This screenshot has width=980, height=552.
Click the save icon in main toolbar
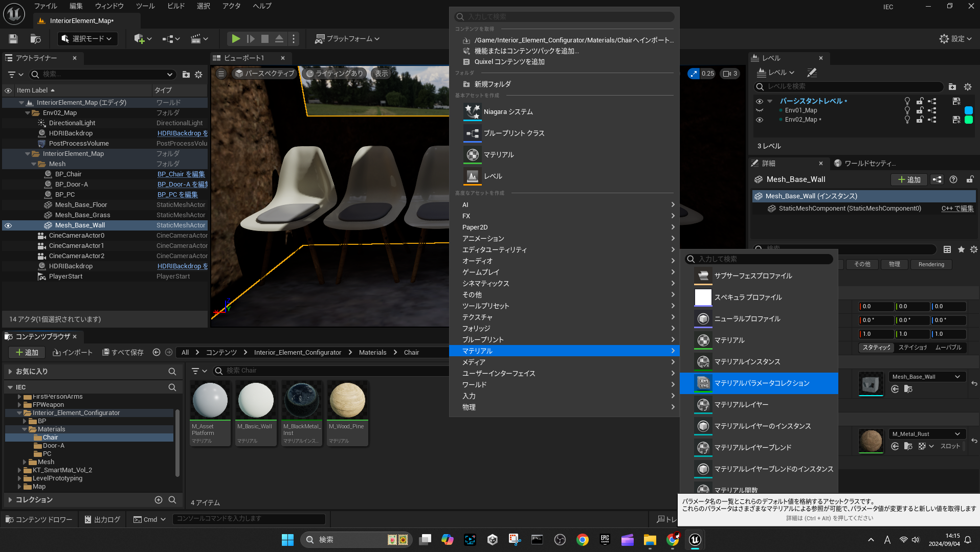[13, 39]
